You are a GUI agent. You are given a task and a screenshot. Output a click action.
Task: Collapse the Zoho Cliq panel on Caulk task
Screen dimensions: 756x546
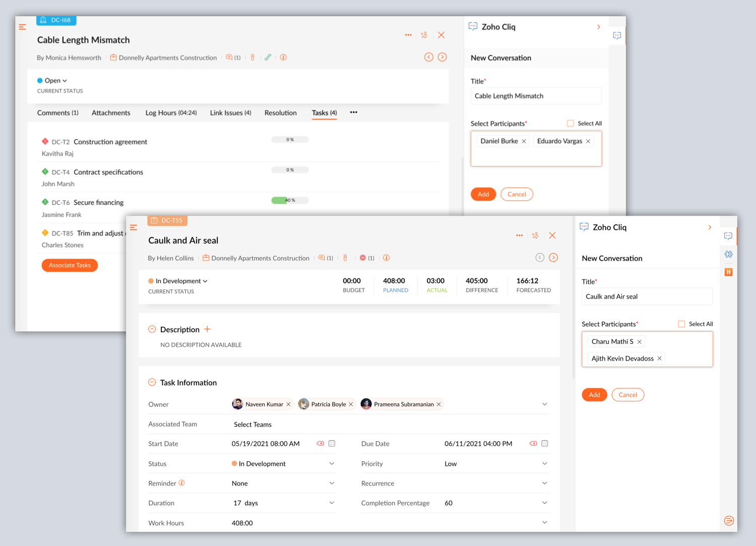click(710, 227)
